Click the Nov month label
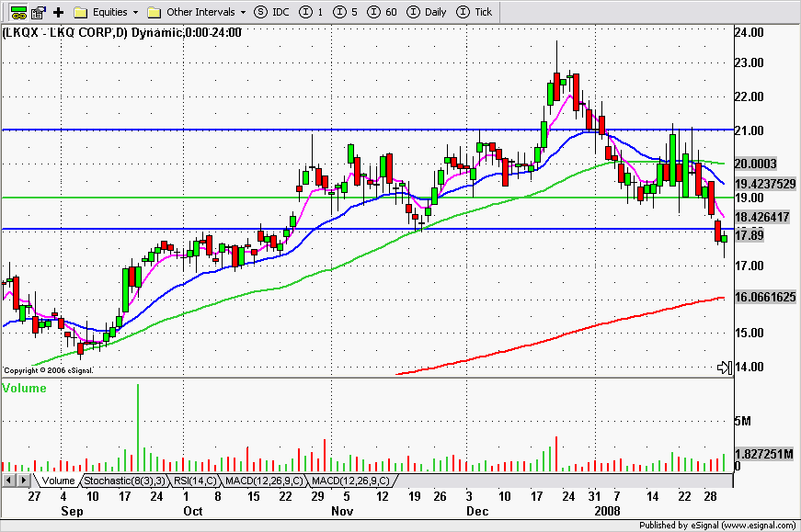 (342, 511)
